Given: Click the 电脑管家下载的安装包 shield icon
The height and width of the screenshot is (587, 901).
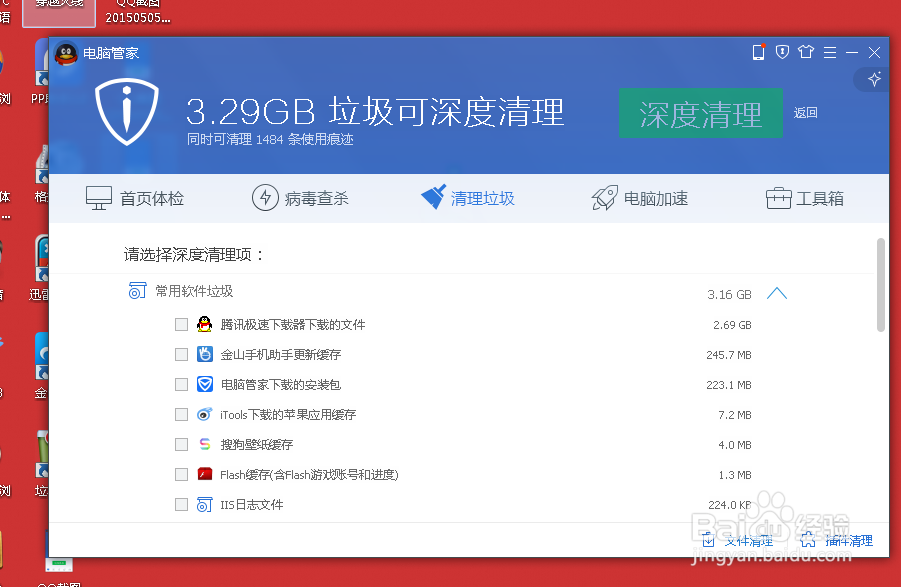Looking at the screenshot, I should (205, 384).
